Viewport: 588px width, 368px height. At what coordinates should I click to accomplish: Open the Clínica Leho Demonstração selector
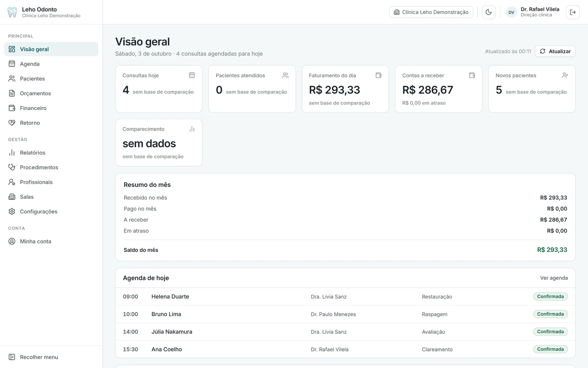[431, 12]
